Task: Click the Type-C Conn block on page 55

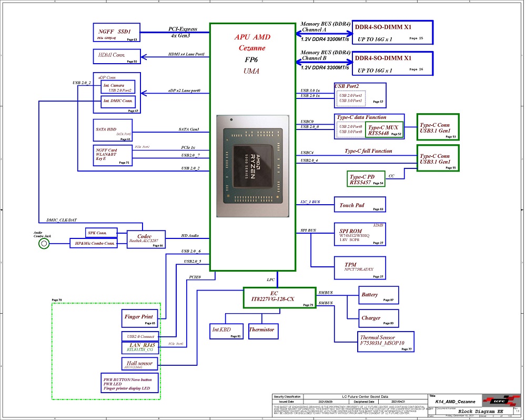Action: point(438,158)
